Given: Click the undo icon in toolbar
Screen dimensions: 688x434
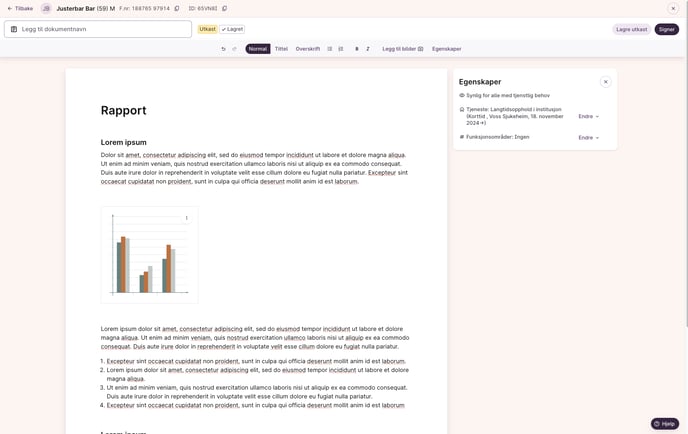Looking at the screenshot, I should [x=223, y=49].
